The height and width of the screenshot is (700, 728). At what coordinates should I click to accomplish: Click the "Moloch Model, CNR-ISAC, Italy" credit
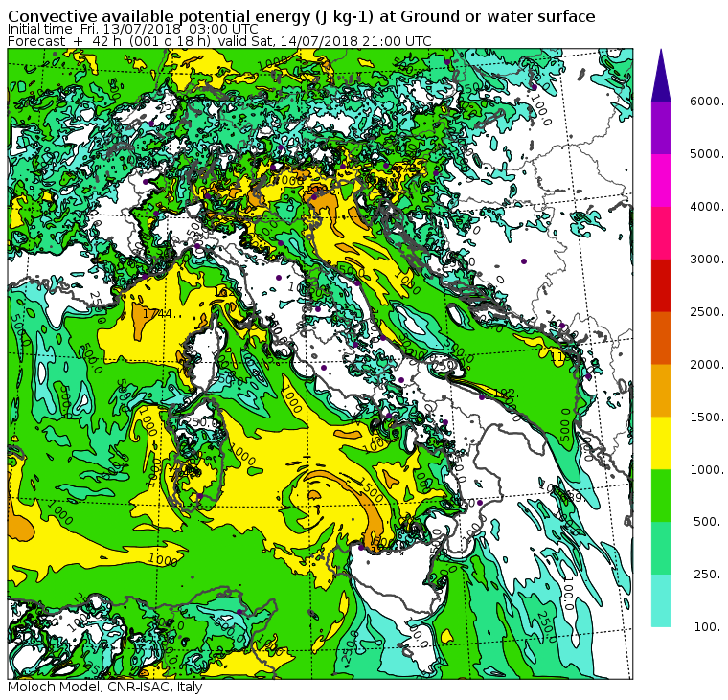click(x=105, y=687)
